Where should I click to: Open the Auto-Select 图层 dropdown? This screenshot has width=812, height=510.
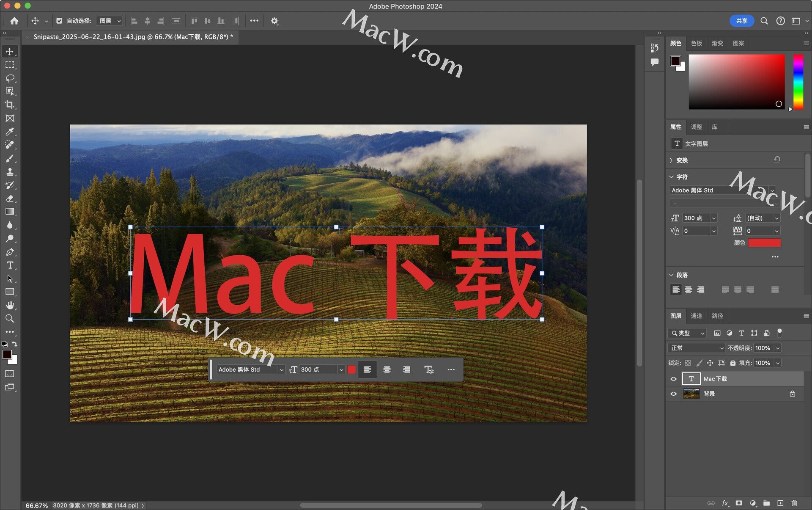[x=110, y=21]
